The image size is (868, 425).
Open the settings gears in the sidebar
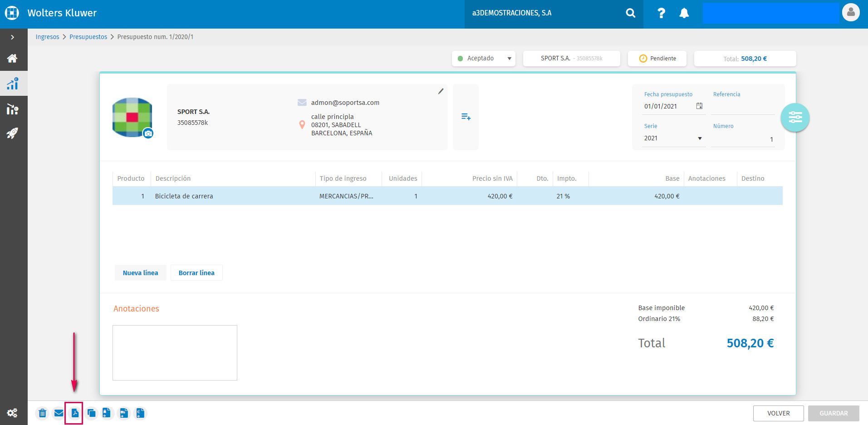[12, 413]
